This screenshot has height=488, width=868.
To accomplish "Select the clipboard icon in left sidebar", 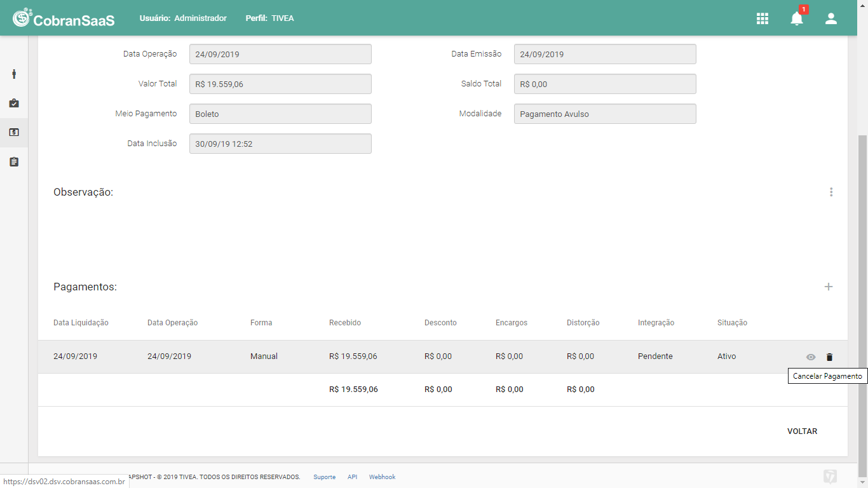I will click(x=14, y=162).
